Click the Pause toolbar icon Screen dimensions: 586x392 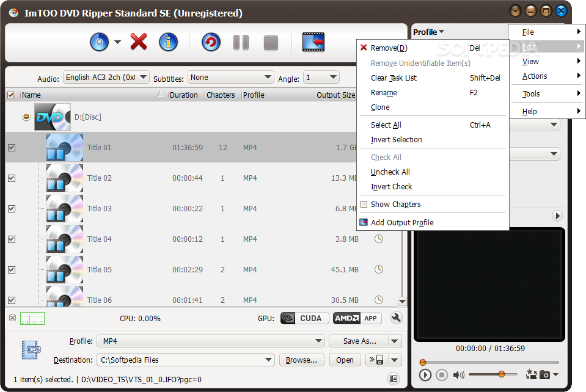tap(241, 42)
